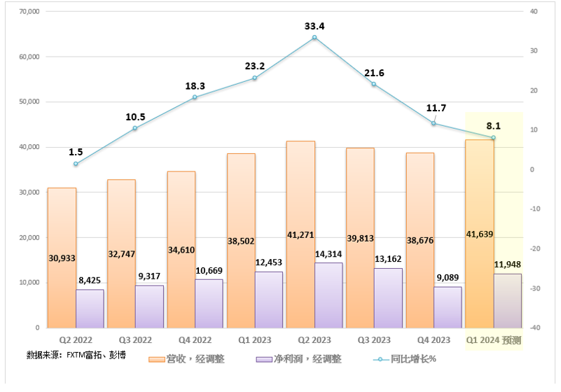Click the 14,314 purple net profit bar

coord(328,295)
